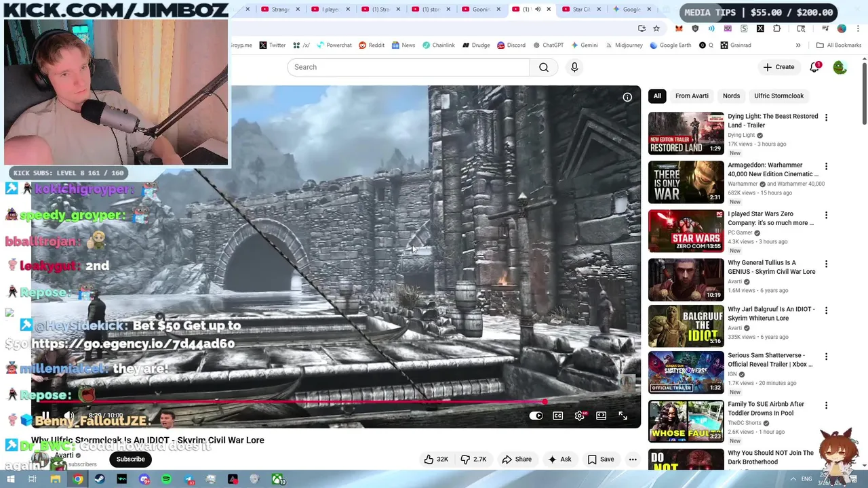Open options menu for Star Wars Zero Company

coord(826,215)
